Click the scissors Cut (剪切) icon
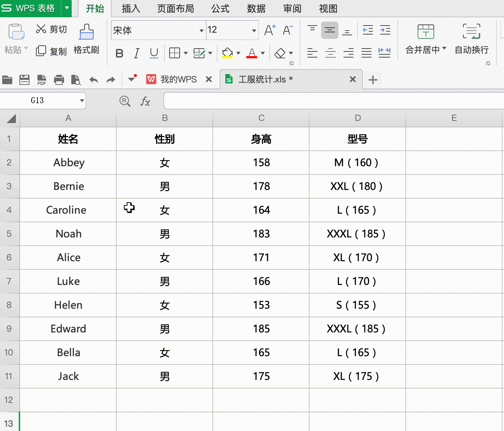 point(41,29)
